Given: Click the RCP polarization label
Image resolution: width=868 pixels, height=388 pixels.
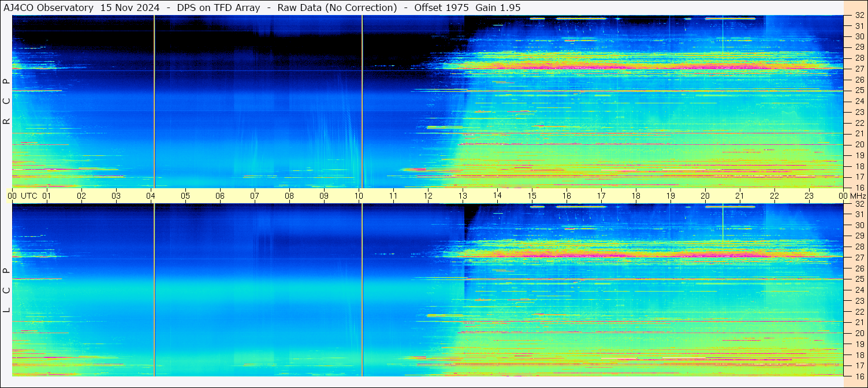Looking at the screenshot, I should 6,102.
